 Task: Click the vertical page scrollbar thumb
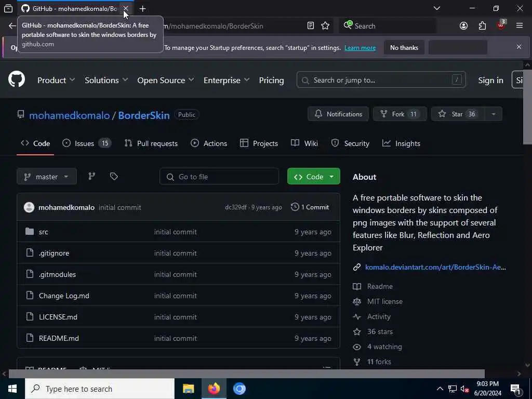(x=527, y=107)
